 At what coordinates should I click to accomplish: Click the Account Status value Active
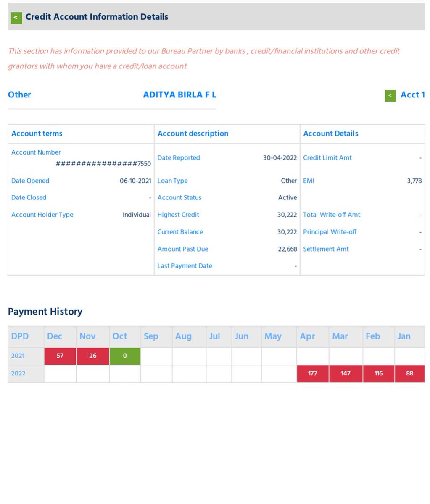click(288, 197)
